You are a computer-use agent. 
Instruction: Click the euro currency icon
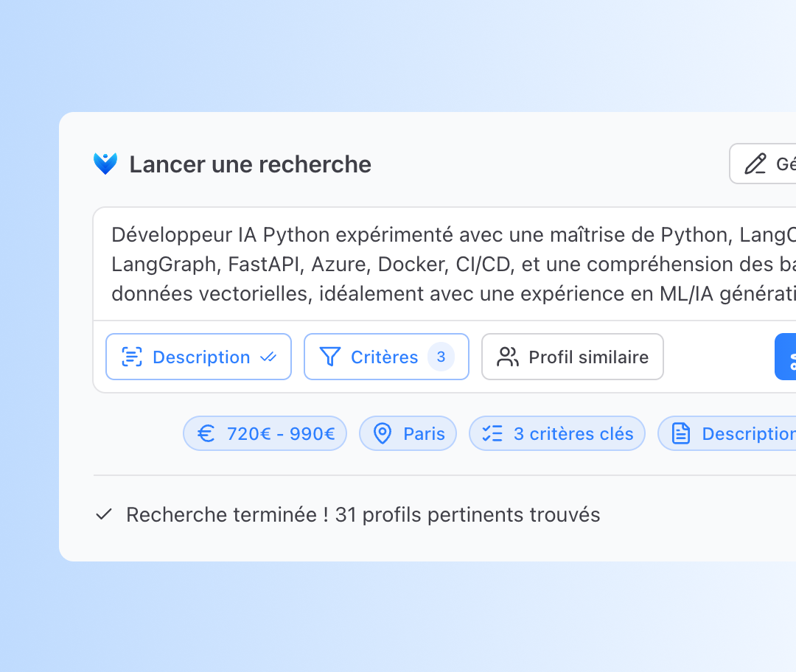tap(207, 434)
